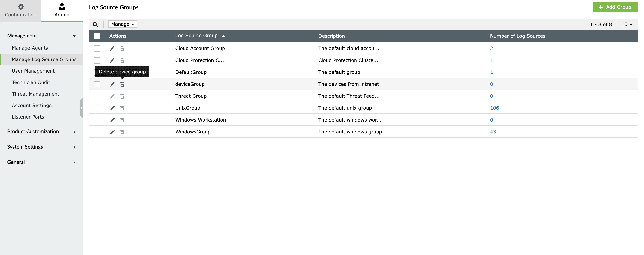Click 'The default unix group' description
The width and height of the screenshot is (644, 255).
tap(345, 108)
